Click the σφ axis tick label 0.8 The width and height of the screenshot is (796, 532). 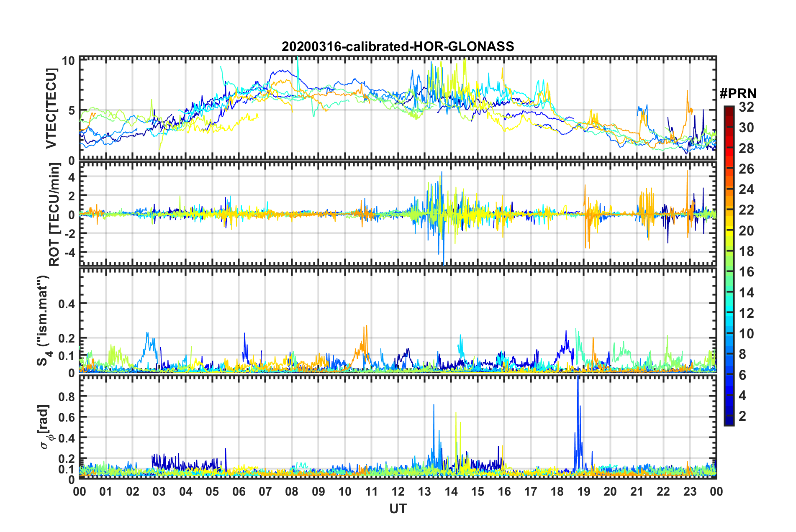(x=67, y=396)
